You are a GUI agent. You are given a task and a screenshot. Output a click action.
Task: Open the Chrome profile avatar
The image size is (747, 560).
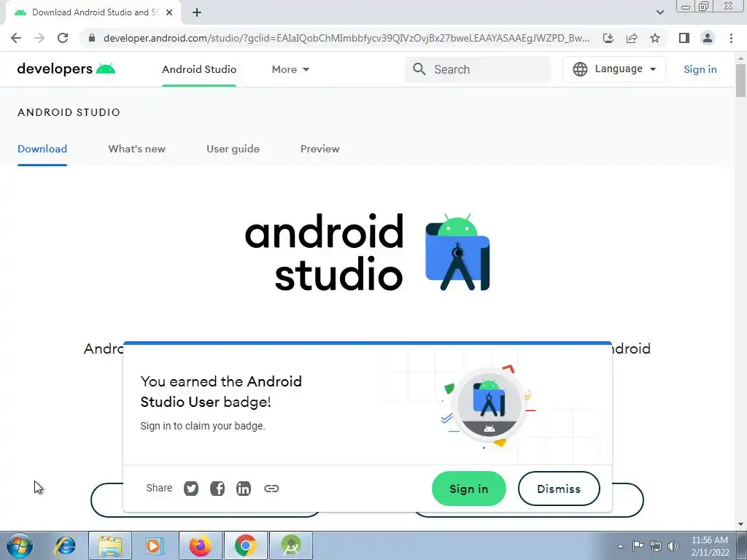[708, 38]
